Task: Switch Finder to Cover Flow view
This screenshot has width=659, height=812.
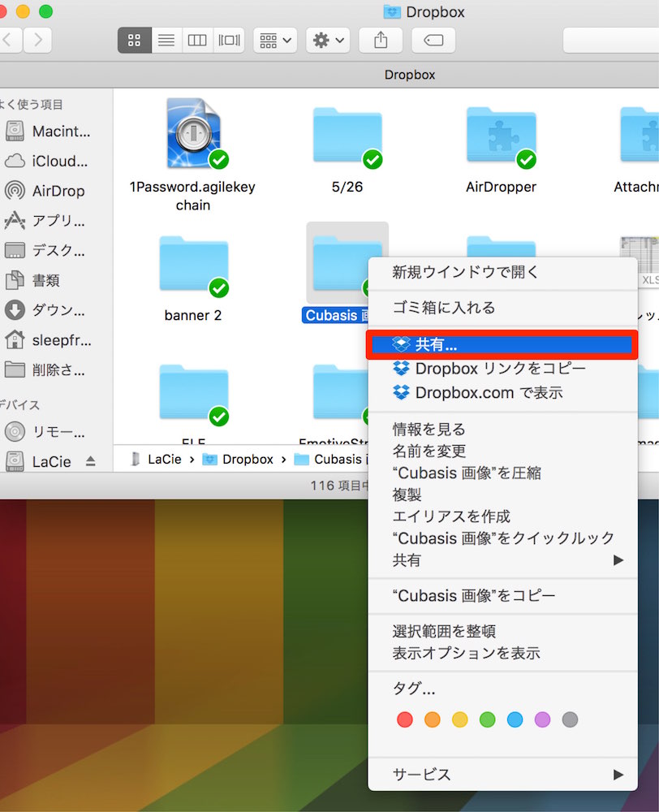Action: pos(229,40)
